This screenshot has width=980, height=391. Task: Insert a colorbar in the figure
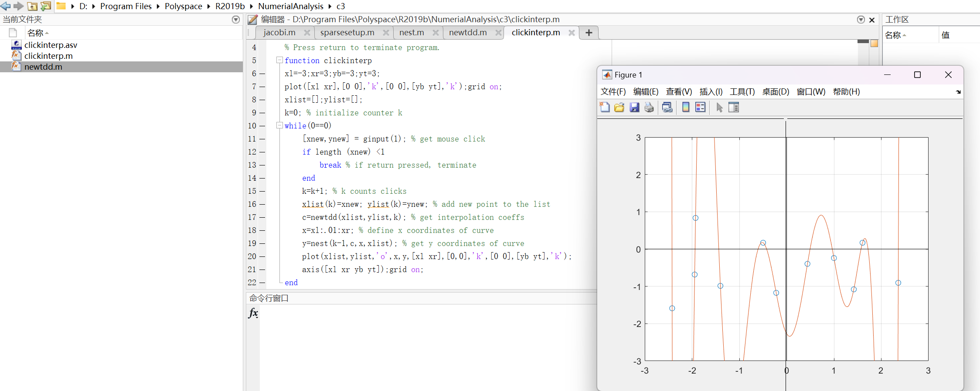686,107
